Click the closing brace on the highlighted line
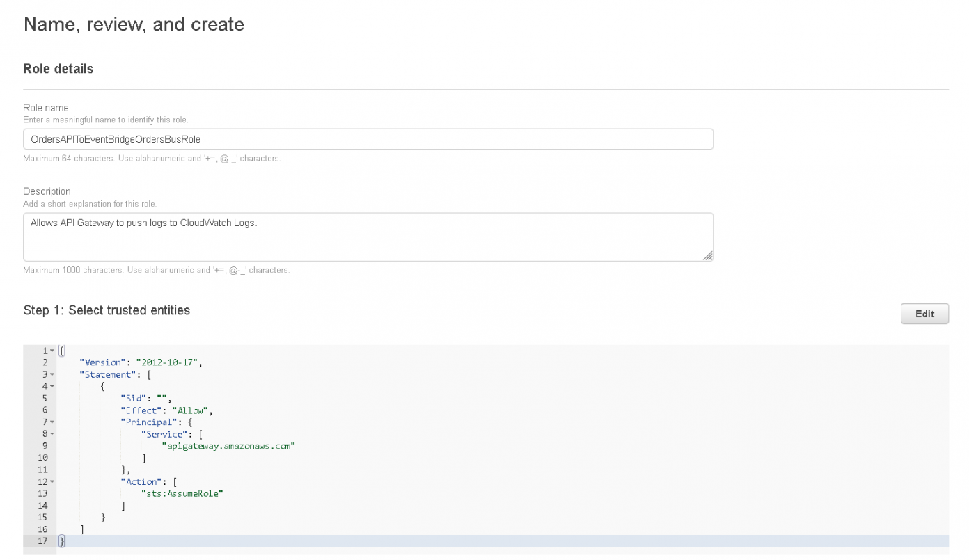969x560 pixels. coord(61,541)
